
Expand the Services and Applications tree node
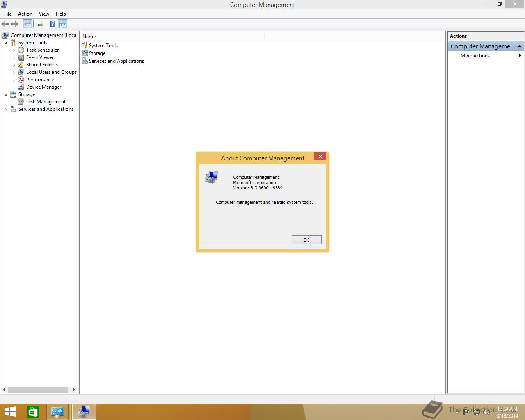(x=6, y=110)
